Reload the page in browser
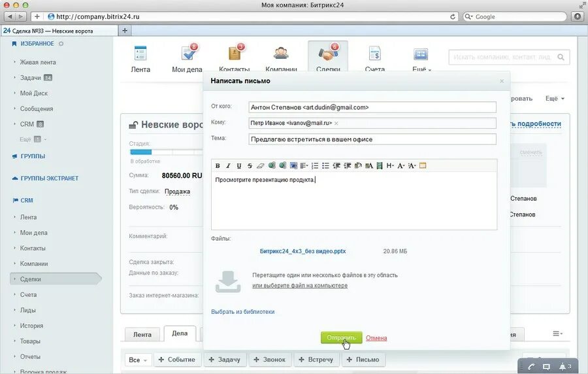 pyautogui.click(x=453, y=16)
